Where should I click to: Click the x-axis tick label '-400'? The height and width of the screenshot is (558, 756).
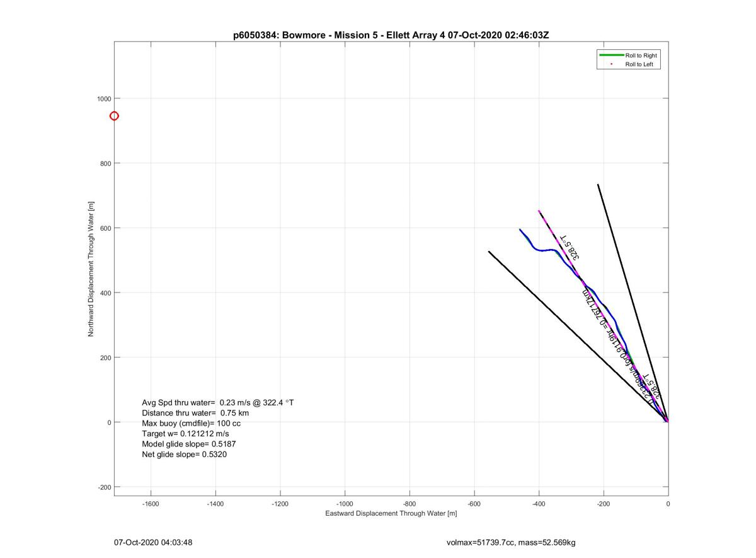(539, 504)
